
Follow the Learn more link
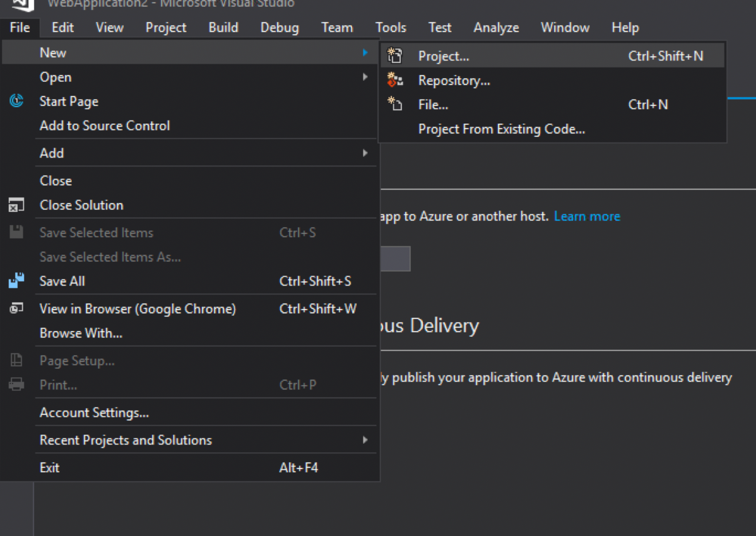pos(587,216)
